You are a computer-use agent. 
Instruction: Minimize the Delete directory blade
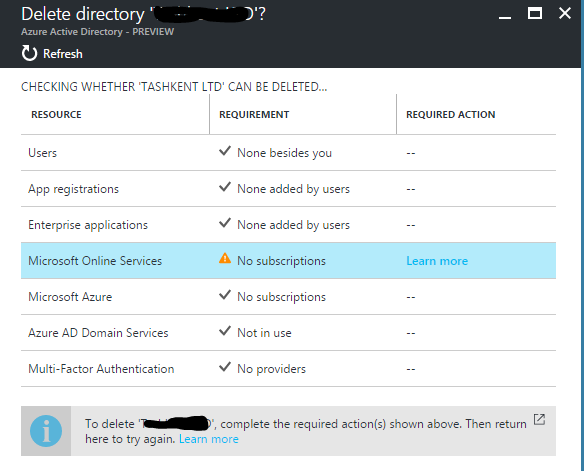(x=505, y=17)
